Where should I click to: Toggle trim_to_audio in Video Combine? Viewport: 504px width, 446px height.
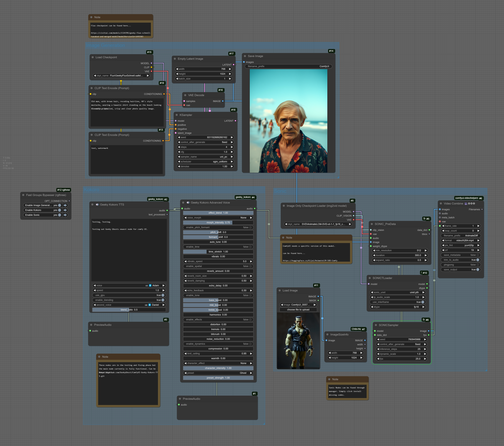coord(478,260)
